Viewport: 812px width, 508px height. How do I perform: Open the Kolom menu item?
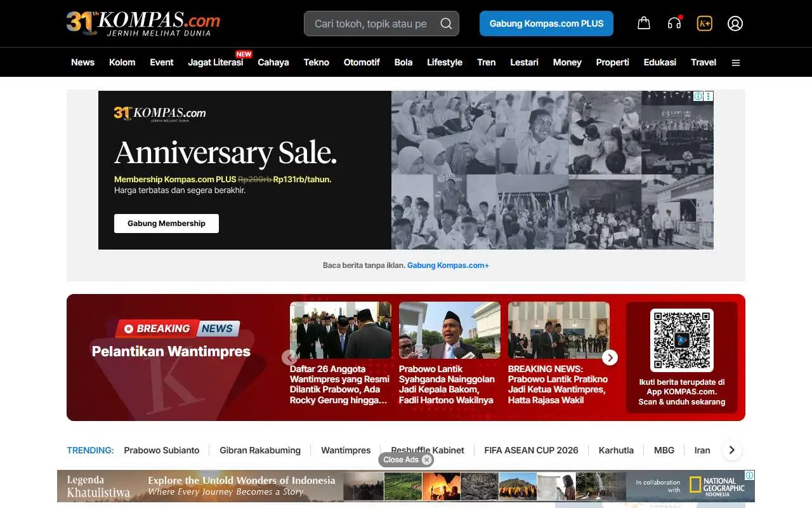(x=122, y=62)
